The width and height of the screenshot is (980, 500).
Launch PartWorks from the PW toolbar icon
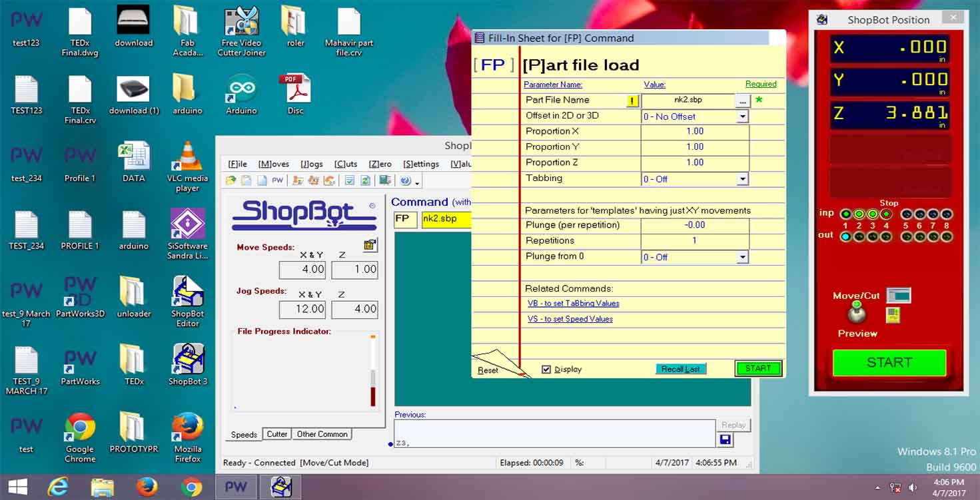coord(278,180)
